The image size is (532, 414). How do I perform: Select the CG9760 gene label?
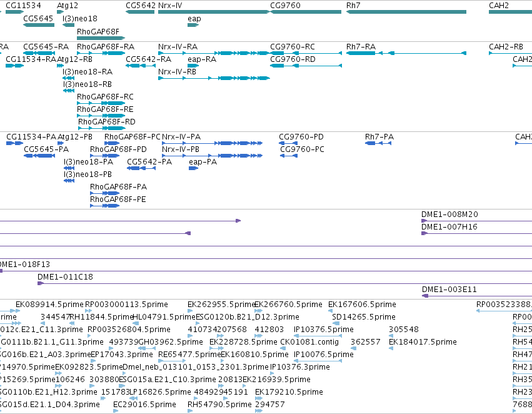(285, 6)
